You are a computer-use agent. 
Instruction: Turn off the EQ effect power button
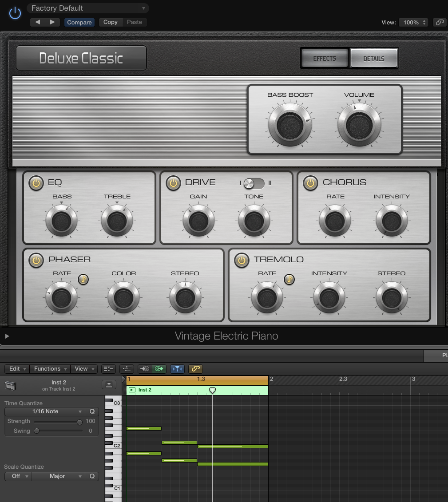pos(36,183)
